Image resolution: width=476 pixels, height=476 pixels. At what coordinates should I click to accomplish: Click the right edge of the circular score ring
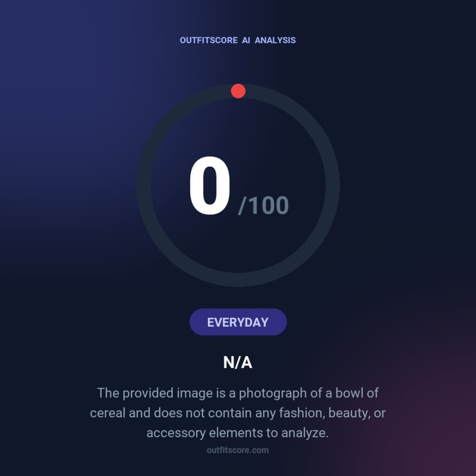tap(333, 185)
